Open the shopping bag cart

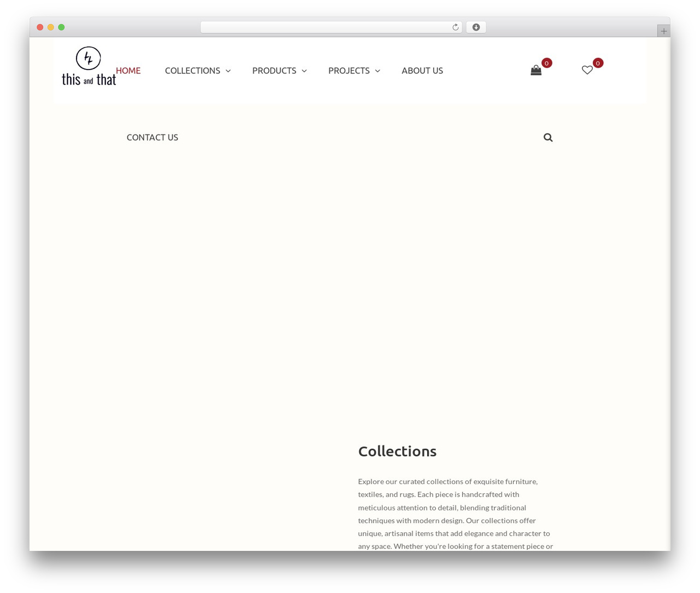[536, 70]
